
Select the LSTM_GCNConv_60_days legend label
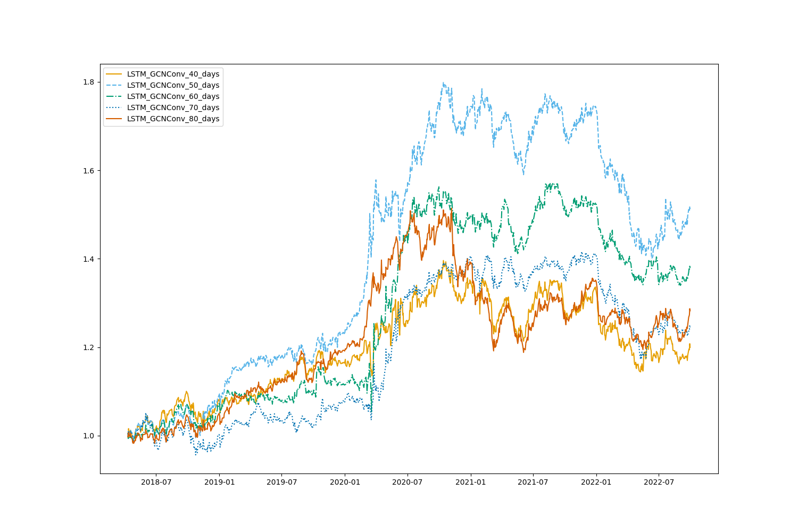[173, 96]
